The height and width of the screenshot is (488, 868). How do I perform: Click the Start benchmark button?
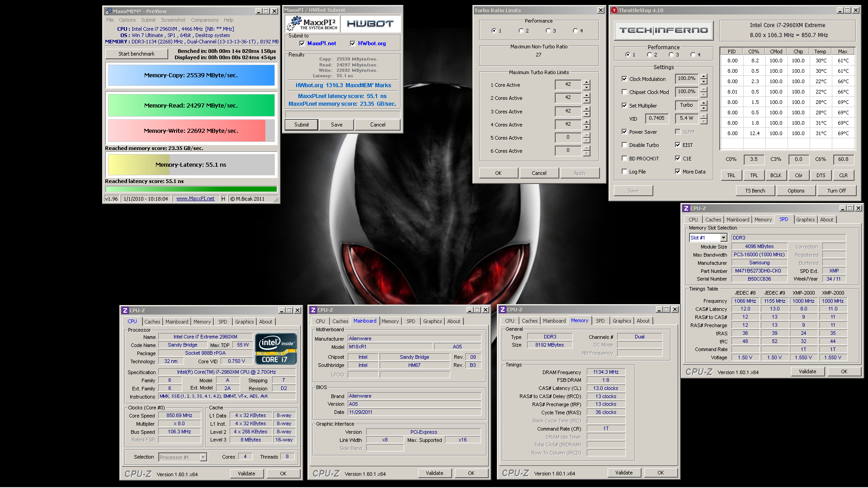[x=137, y=54]
